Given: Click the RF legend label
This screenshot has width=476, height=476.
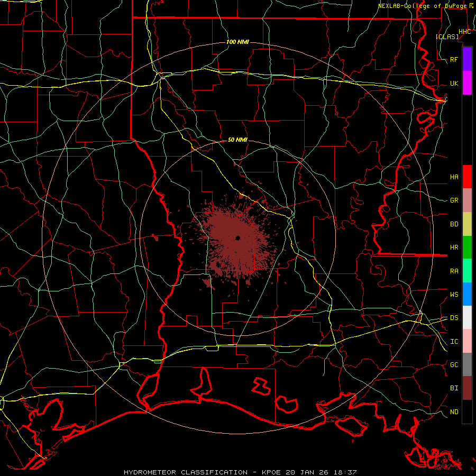Looking at the screenshot, I should coord(454,59).
